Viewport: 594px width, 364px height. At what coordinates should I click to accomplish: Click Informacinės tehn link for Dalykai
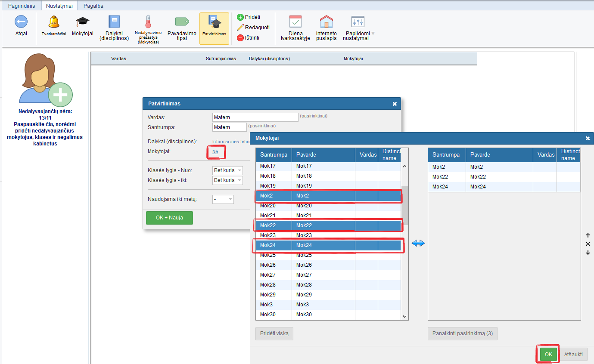tap(231, 142)
